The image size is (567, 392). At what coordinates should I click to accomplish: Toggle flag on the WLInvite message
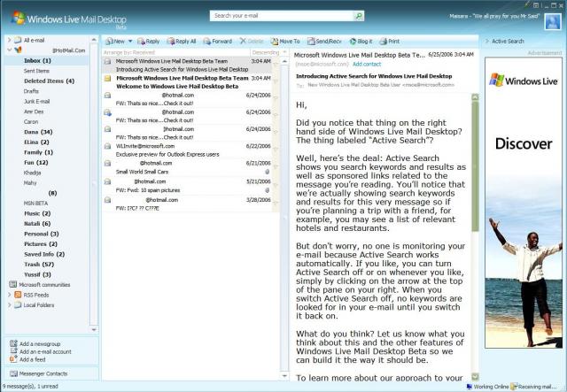(276, 150)
